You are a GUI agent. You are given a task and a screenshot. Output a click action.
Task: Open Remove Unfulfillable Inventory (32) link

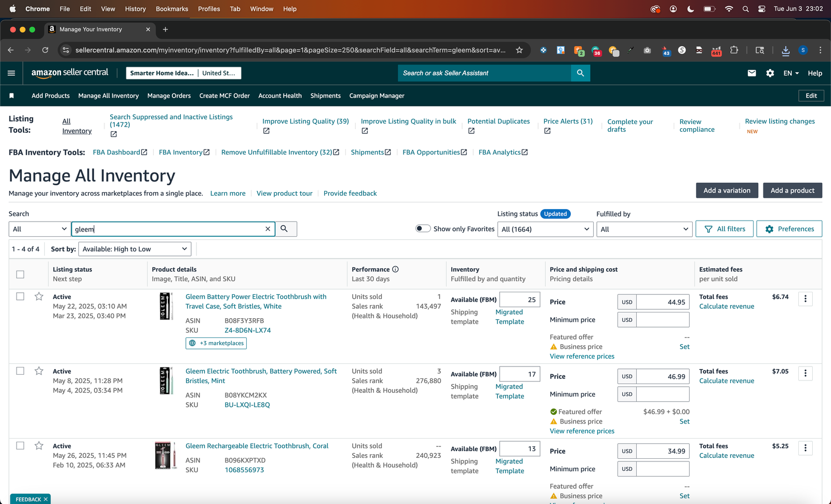tap(280, 152)
